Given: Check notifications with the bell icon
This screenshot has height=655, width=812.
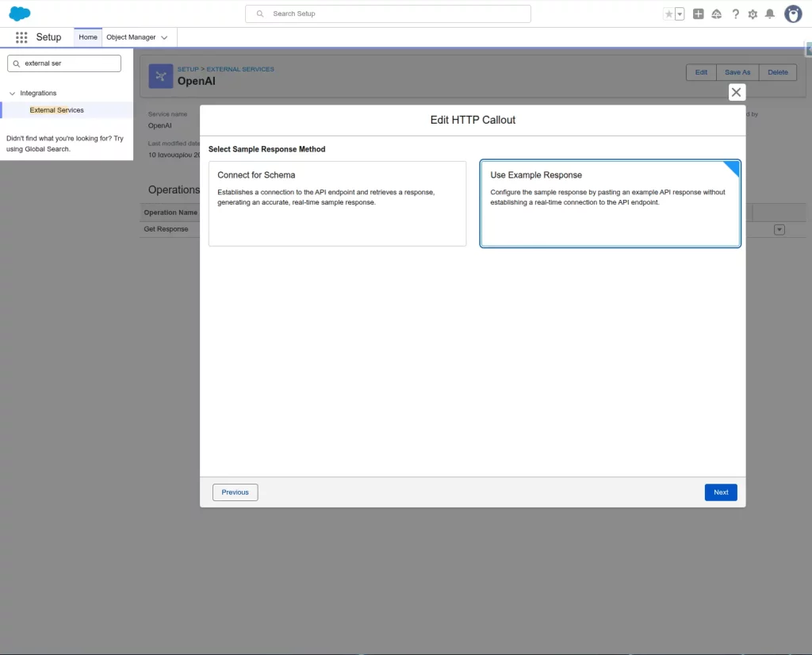Looking at the screenshot, I should (770, 13).
